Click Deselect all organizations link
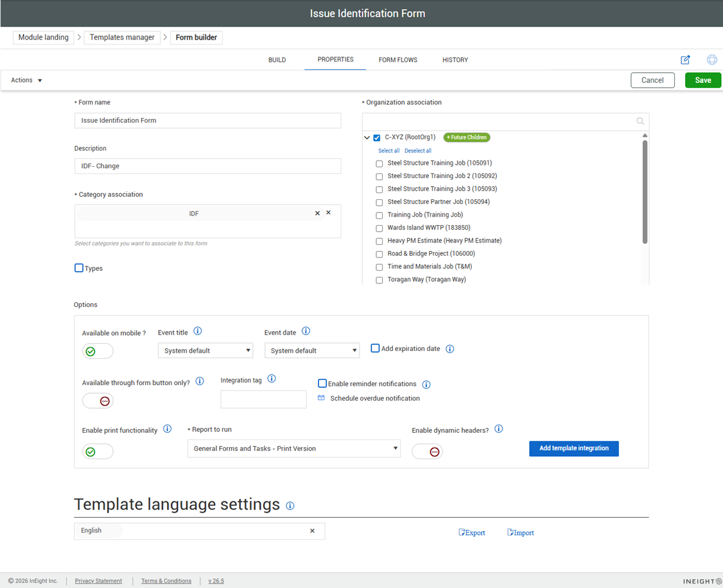 pyautogui.click(x=418, y=151)
